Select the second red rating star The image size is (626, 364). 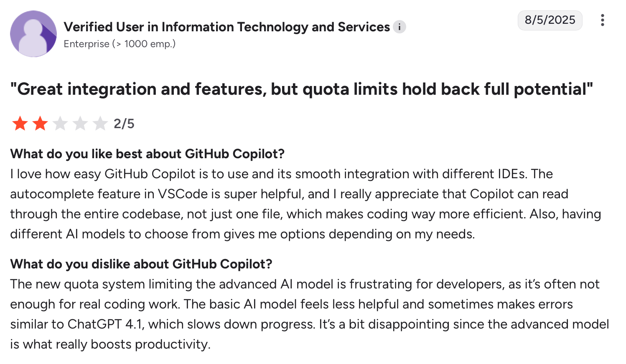point(40,124)
